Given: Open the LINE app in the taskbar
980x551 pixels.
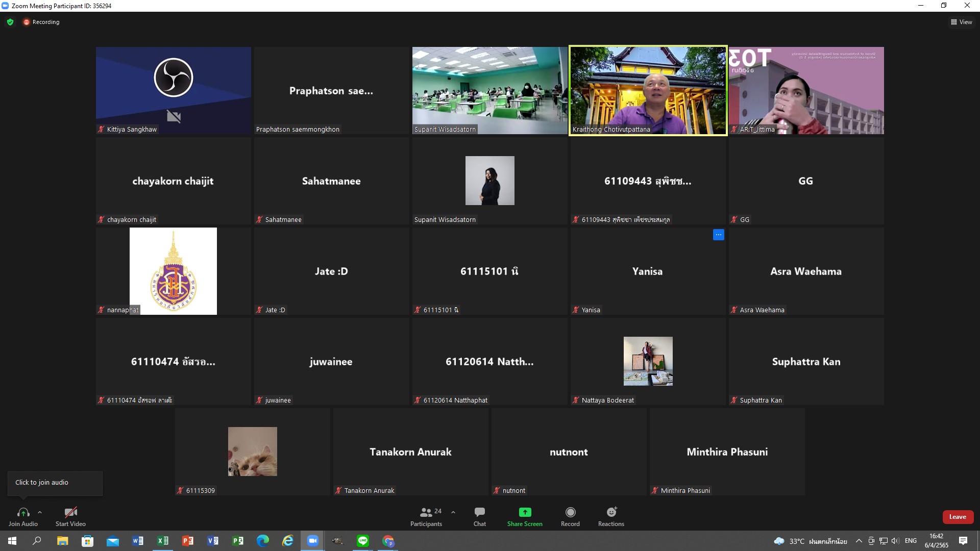Looking at the screenshot, I should click(x=363, y=541).
